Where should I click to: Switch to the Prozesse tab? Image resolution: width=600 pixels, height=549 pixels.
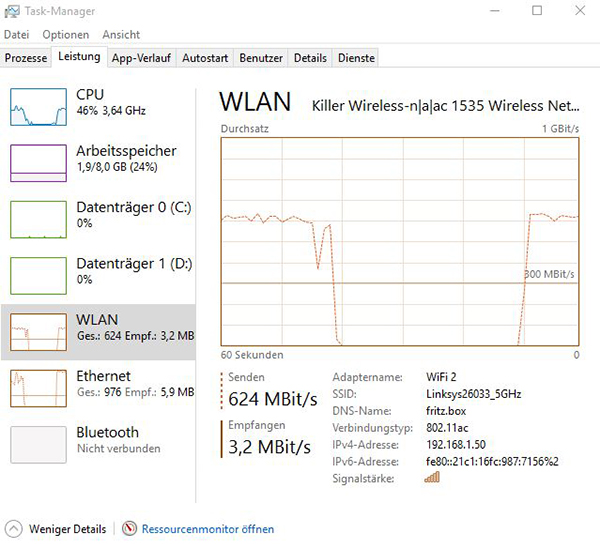coord(26,58)
